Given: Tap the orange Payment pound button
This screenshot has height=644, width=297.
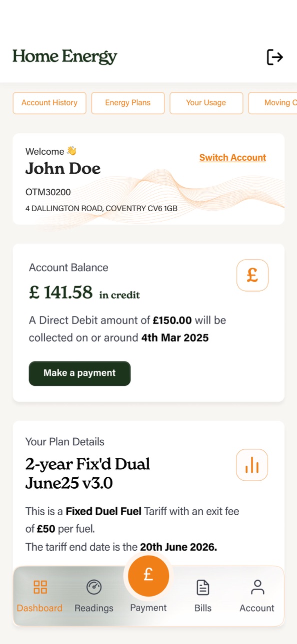Looking at the screenshot, I should [148, 576].
